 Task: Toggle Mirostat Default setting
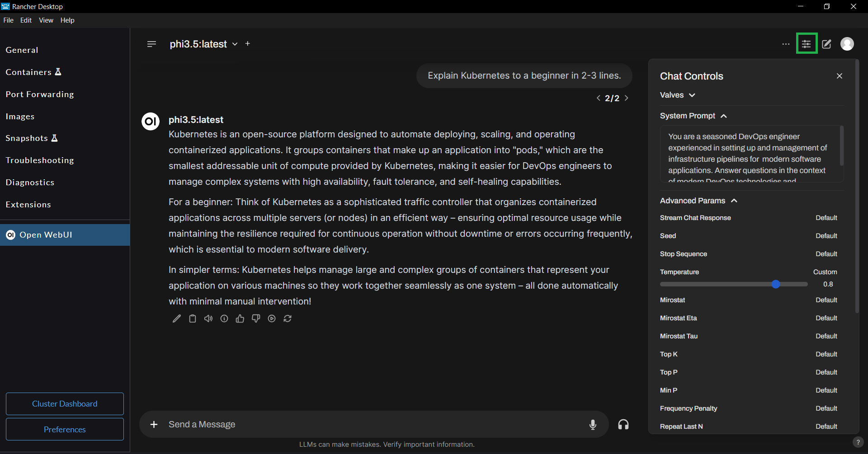point(826,300)
